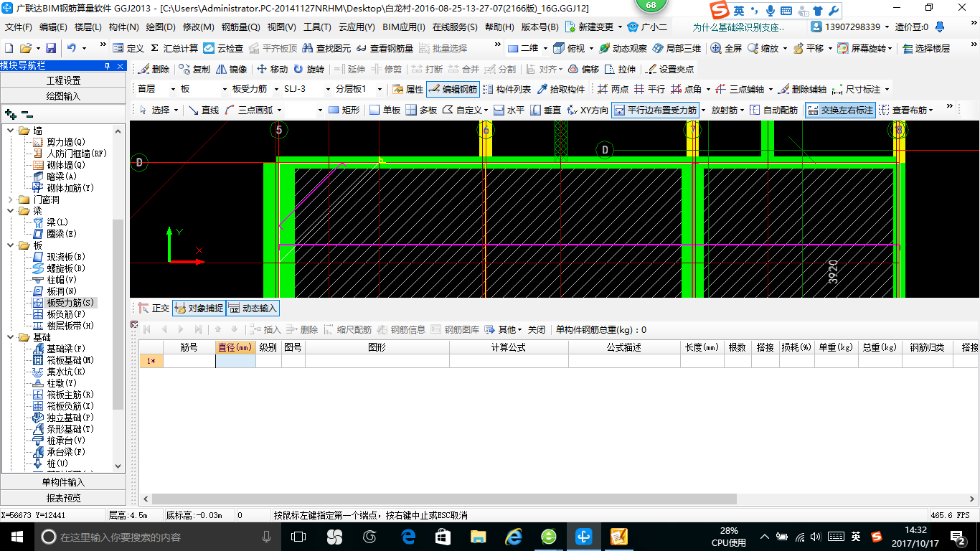Open the 工具(T) menu
Image resolution: width=980 pixels, height=551 pixels.
317,27
